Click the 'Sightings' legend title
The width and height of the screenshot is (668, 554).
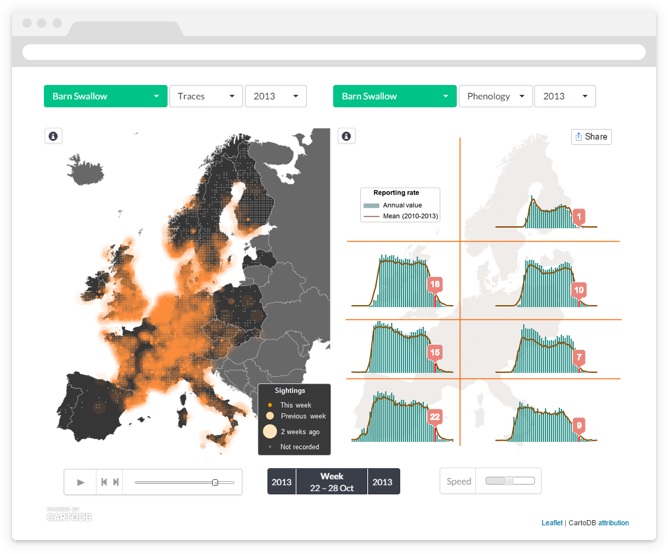click(290, 390)
